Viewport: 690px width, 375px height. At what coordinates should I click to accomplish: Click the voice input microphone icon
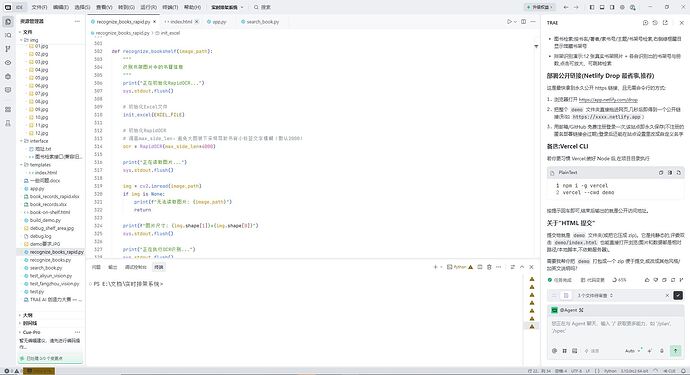tap(662, 351)
